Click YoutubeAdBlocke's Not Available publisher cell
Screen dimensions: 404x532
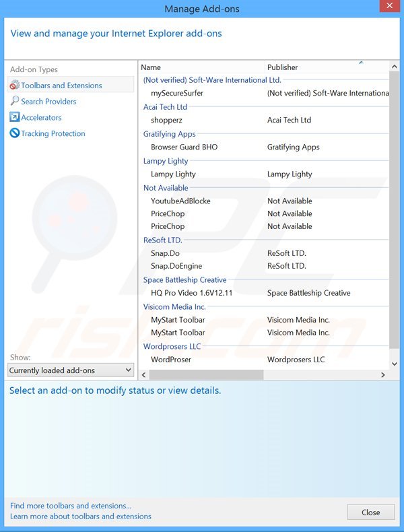(290, 201)
